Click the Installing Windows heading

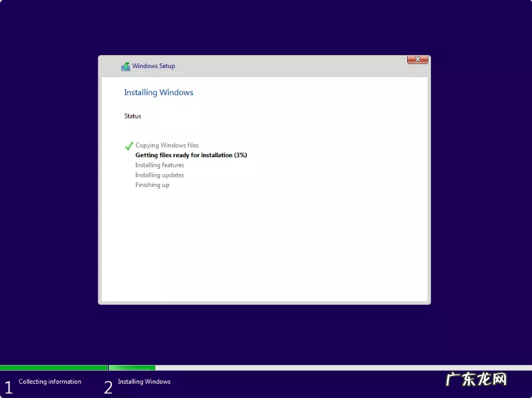[x=159, y=93]
